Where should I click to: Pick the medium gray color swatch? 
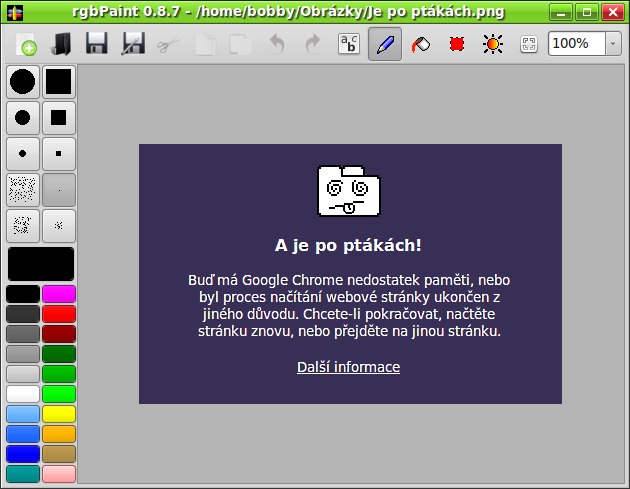tap(23, 334)
